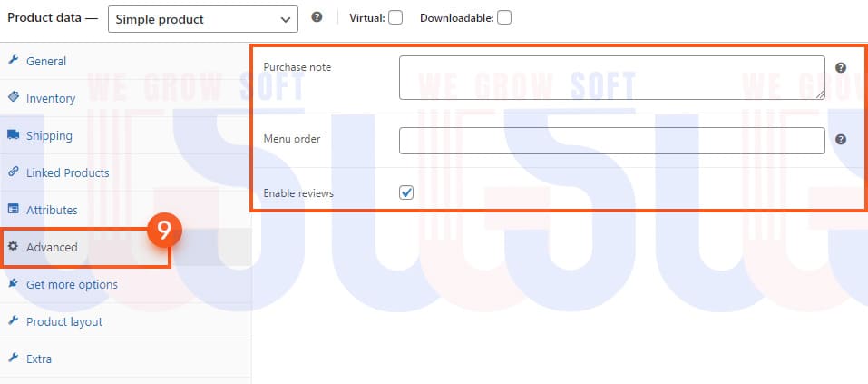Open the Simple product type dropdown
Screen dimensions: 868x384
pyautogui.click(x=203, y=19)
